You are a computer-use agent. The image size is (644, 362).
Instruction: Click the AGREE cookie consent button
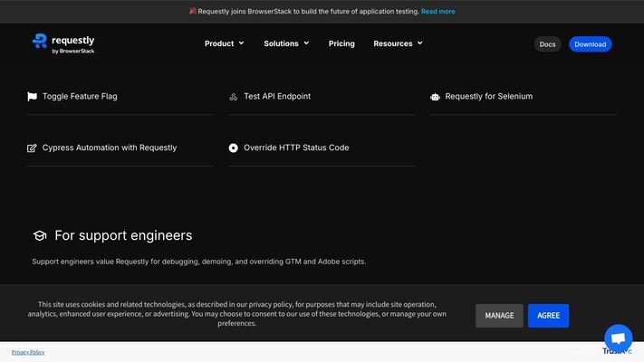click(x=548, y=316)
